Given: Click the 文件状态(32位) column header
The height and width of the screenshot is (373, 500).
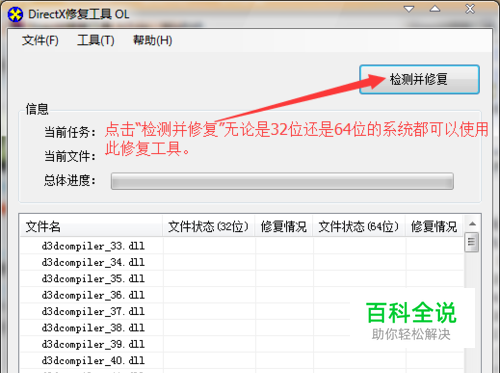Looking at the screenshot, I should pos(209,226).
